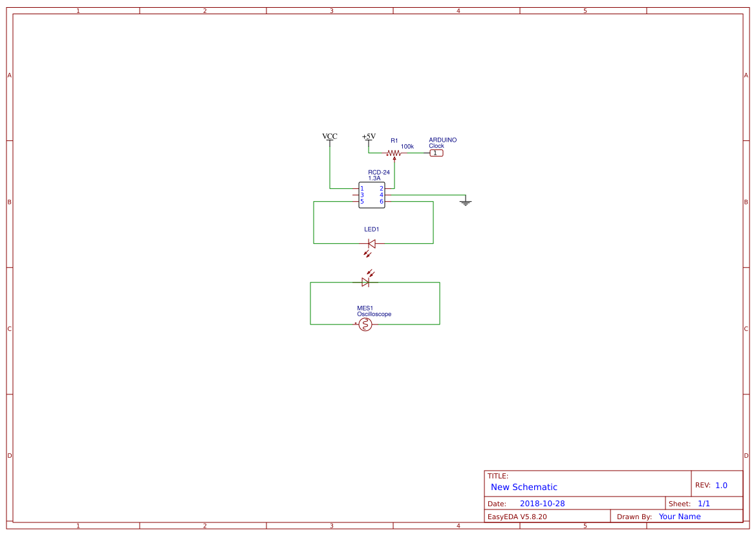Viewport: 756px width, 536px height.
Task: Select the 2018-10-28 date field
Action: click(542, 504)
